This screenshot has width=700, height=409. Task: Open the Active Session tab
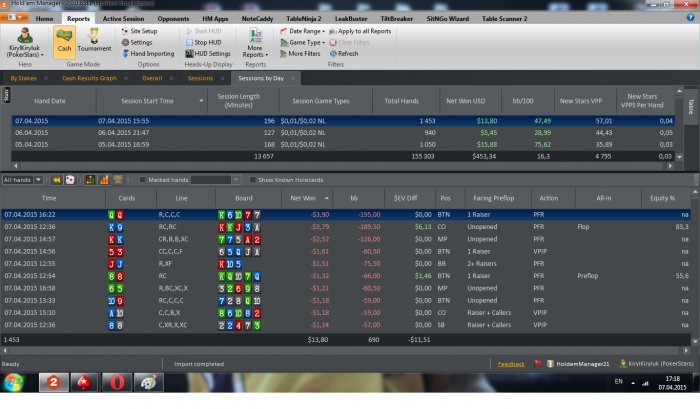point(123,19)
